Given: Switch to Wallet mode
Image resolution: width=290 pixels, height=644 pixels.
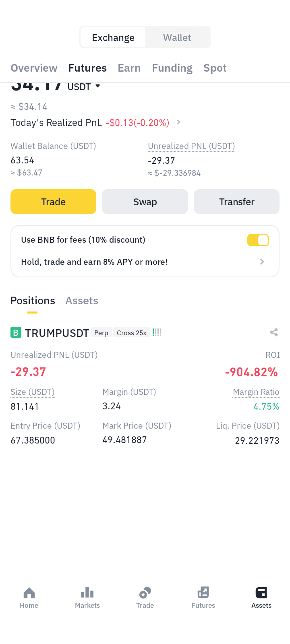Looking at the screenshot, I should coord(177,37).
